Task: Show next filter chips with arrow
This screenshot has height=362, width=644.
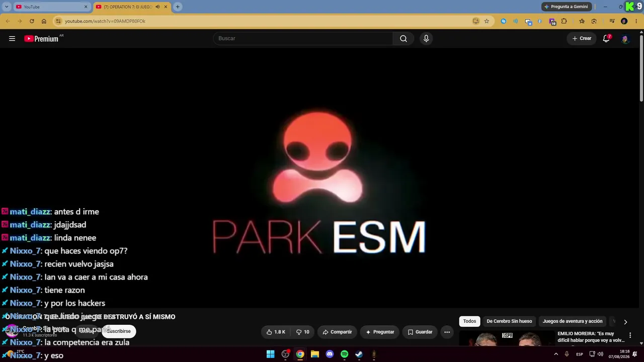Action: [625, 322]
